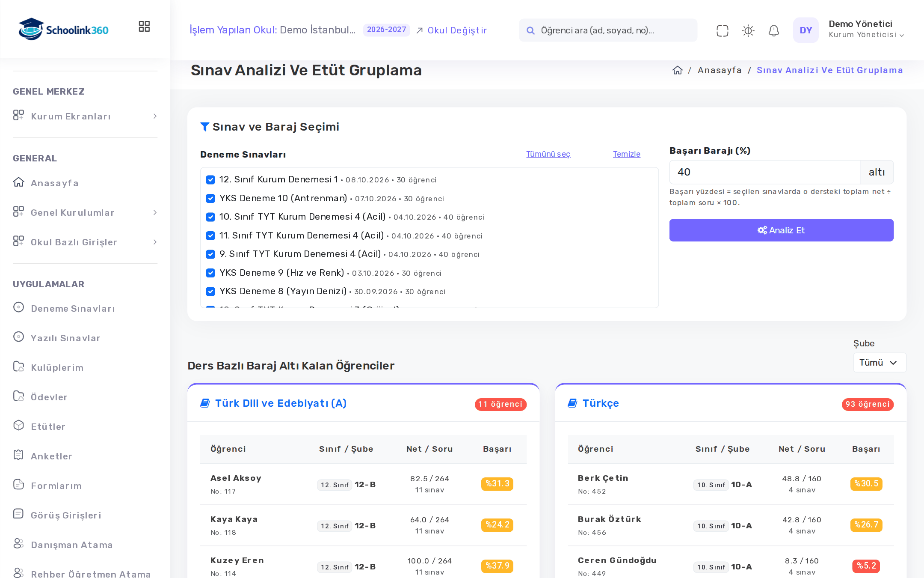Open notifications bell

[x=773, y=30]
